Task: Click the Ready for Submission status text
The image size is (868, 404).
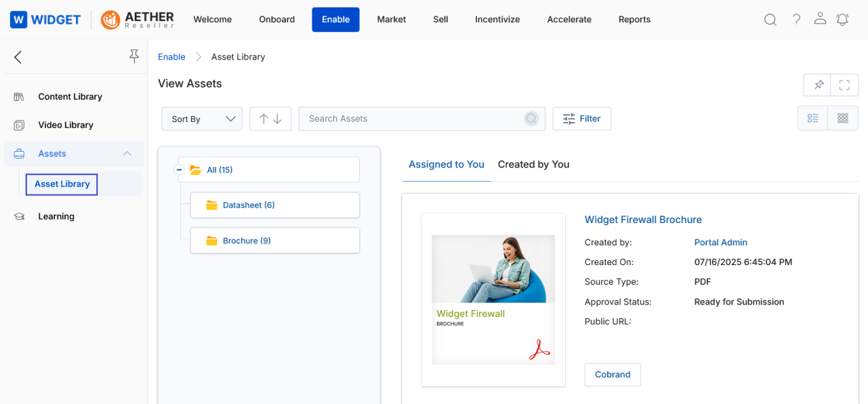Action: (x=739, y=302)
